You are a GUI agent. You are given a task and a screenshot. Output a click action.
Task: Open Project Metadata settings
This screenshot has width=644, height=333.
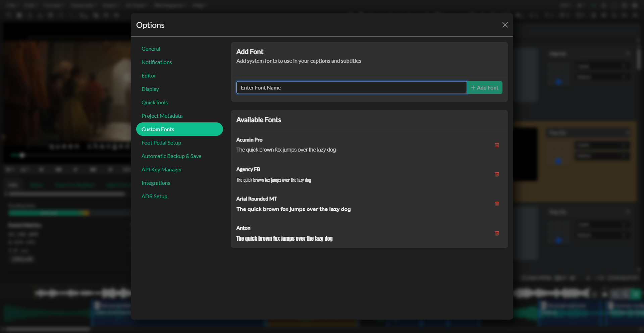click(x=162, y=116)
